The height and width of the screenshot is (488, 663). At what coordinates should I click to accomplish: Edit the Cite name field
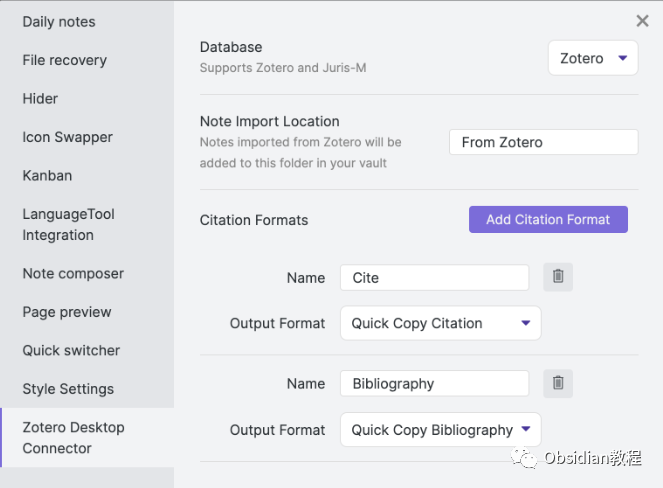click(434, 278)
